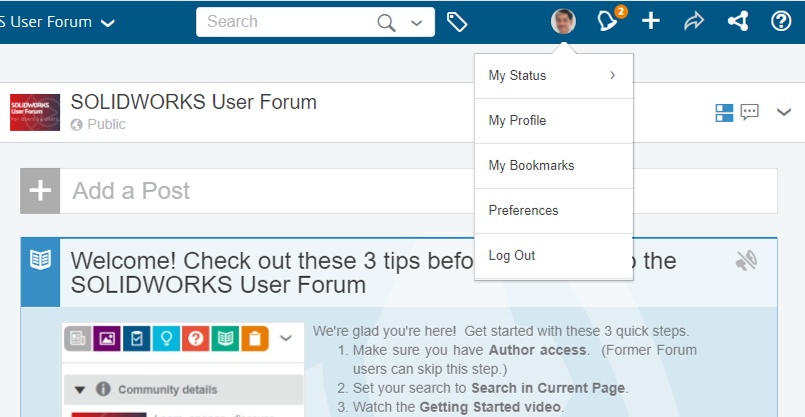Open the help question mark icon
This screenshot has height=417, width=805.
click(782, 21)
